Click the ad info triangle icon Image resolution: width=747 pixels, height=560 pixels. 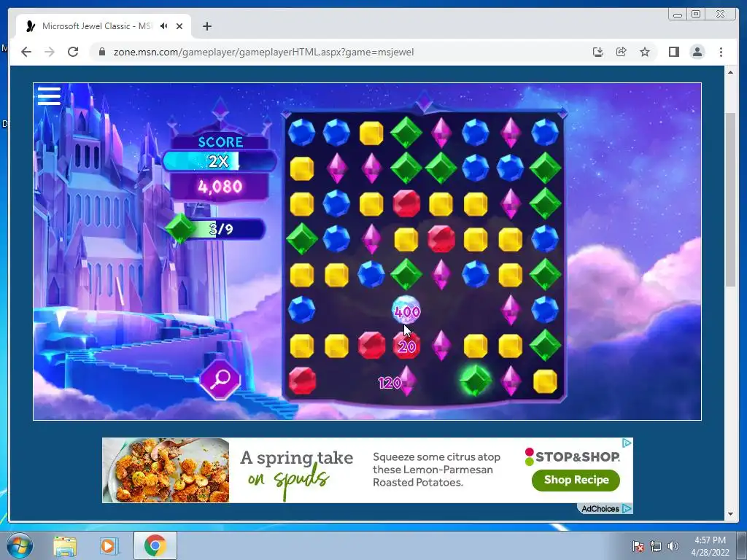(x=627, y=443)
